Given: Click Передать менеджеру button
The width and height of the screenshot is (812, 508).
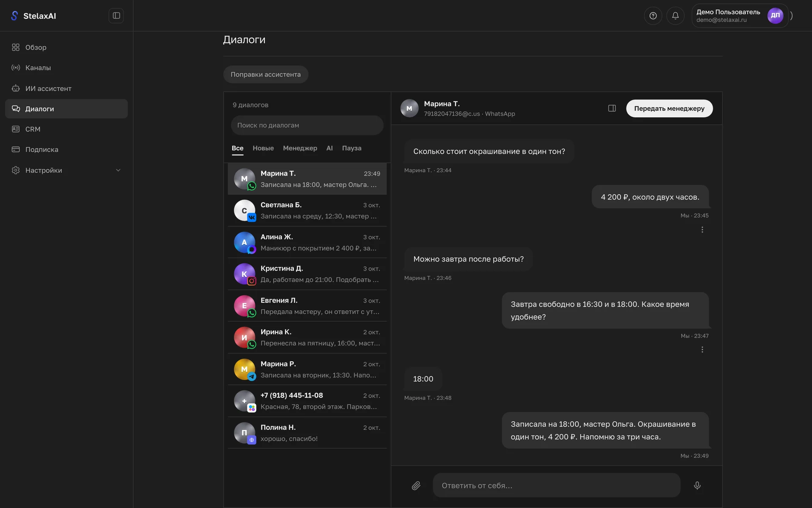Looking at the screenshot, I should click(669, 108).
